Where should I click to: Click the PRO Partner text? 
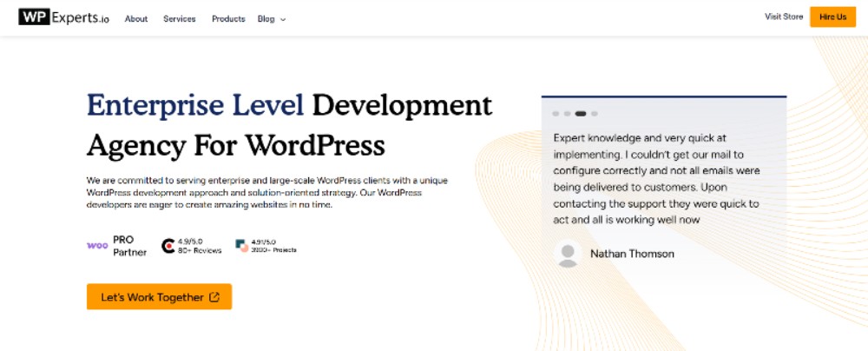130,246
